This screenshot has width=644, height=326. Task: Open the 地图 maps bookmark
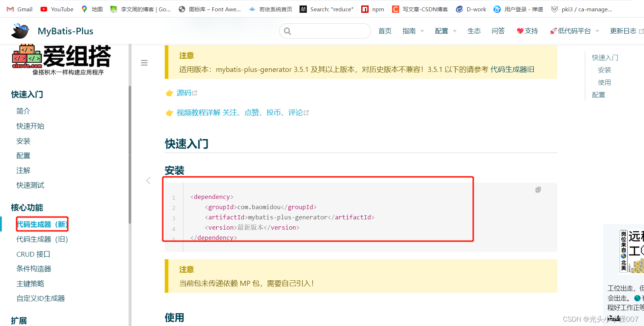(x=92, y=9)
